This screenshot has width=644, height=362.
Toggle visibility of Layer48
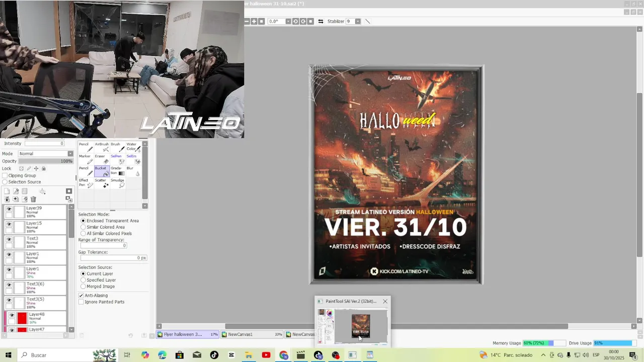point(12,315)
